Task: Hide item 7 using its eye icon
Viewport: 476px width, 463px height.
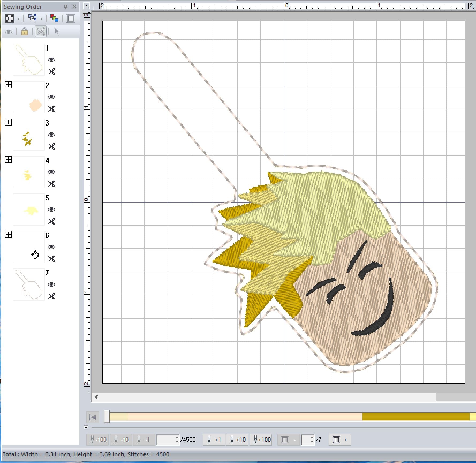Action: [51, 284]
